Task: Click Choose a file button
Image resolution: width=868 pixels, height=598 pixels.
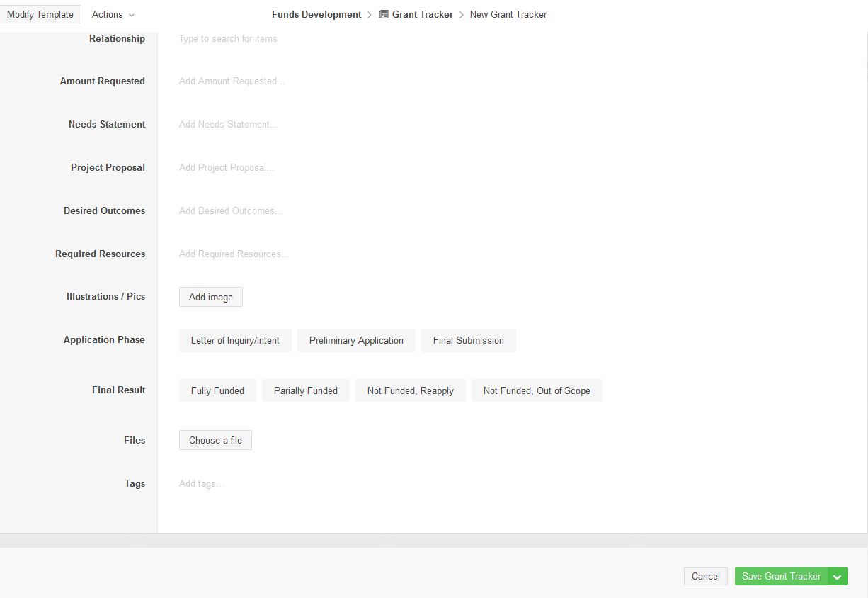Action: coord(215,441)
